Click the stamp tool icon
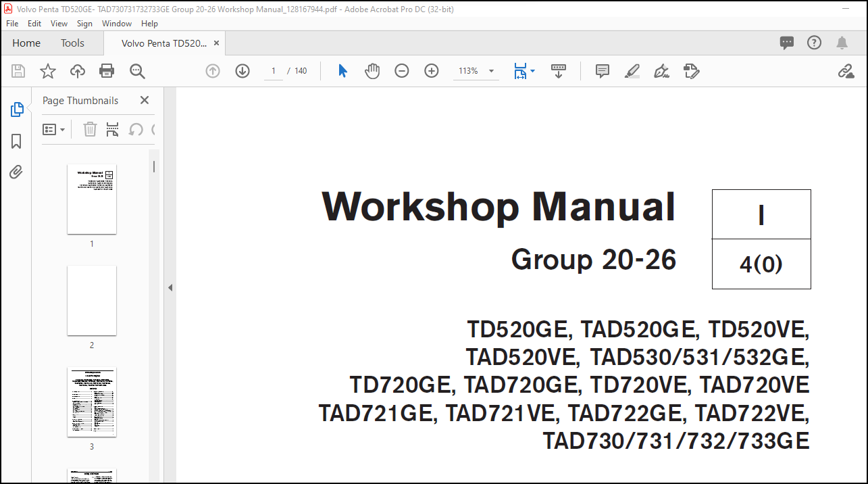 pyautogui.click(x=691, y=71)
